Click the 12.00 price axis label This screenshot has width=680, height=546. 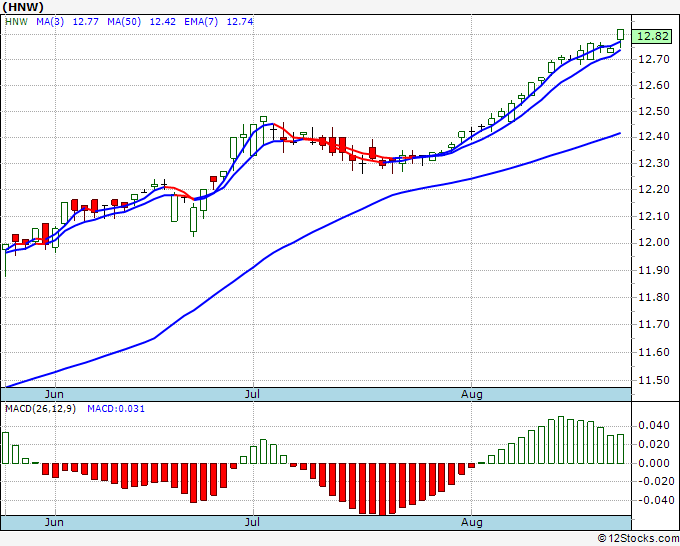point(654,242)
